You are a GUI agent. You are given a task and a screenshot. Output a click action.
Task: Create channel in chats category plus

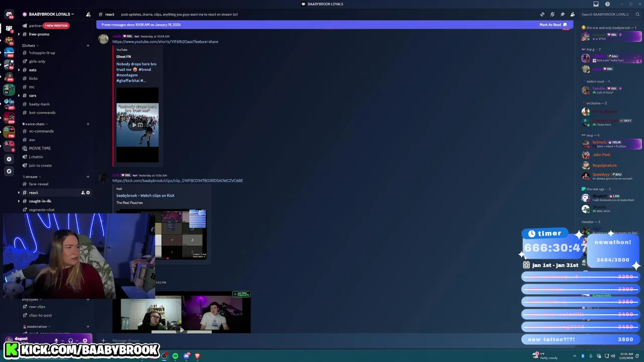click(88, 46)
